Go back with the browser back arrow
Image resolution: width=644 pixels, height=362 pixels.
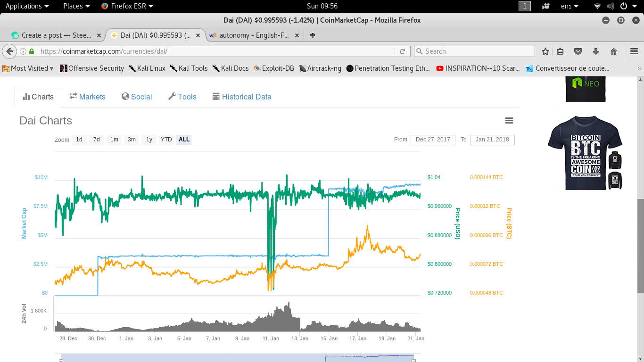(9, 51)
